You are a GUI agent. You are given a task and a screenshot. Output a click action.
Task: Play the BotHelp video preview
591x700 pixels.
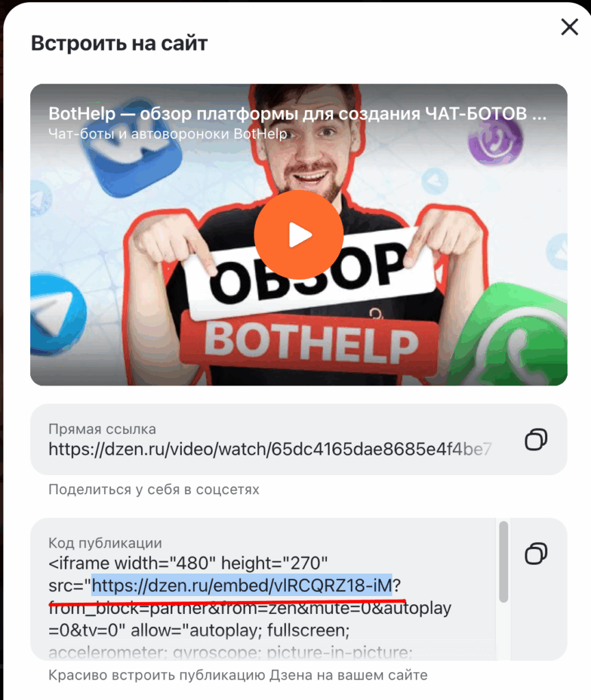[x=298, y=235]
